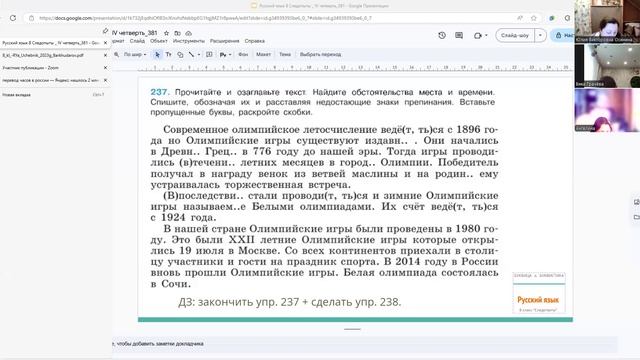The width and height of the screenshot is (640, 360).
Task: Close the Uchebnik pdf tab
Action: (105, 55)
